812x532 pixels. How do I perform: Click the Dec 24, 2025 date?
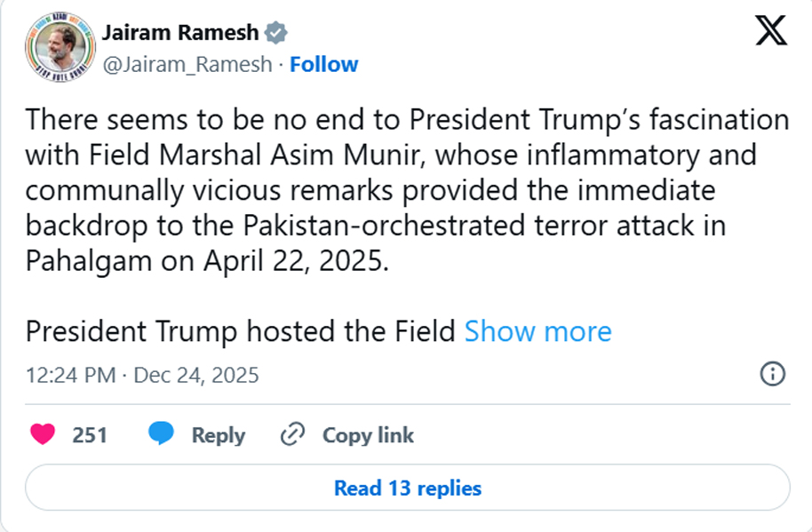pyautogui.click(x=196, y=375)
